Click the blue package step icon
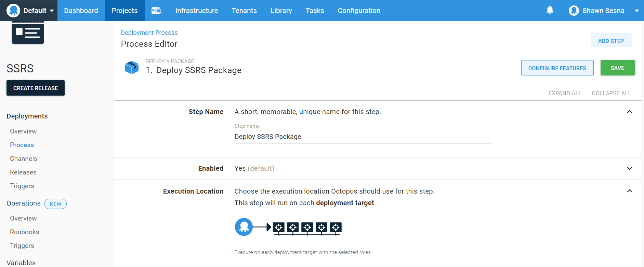Image resolution: width=644 pixels, height=267 pixels. point(132,67)
